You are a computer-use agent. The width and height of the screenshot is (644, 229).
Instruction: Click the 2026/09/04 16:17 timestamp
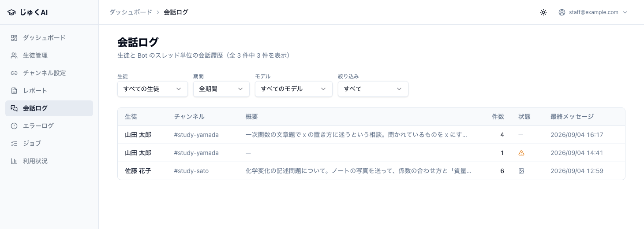(x=577, y=135)
